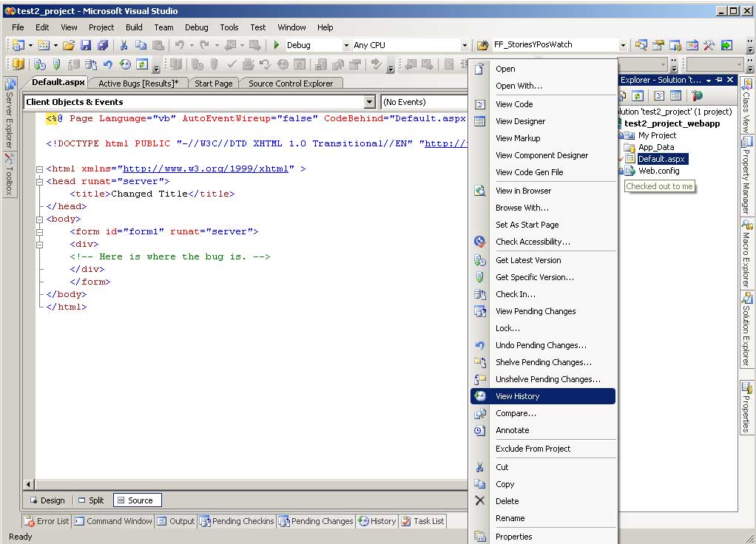Open the Any CPU platform dropdown
Image resolution: width=756 pixels, height=544 pixels.
click(465, 45)
